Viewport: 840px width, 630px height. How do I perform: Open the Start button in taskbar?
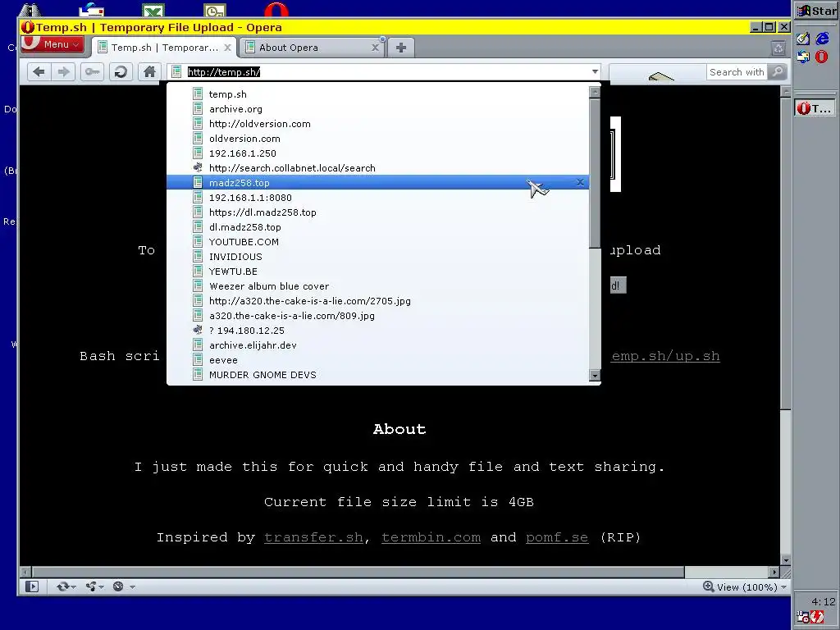click(816, 11)
